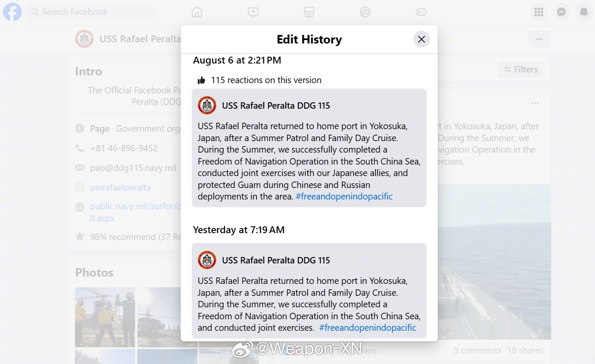
Task: Click the Search Facebook field
Action: [x=91, y=12]
